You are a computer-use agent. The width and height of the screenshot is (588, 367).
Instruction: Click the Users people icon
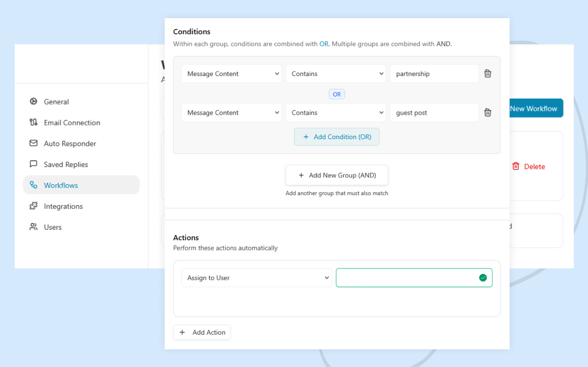click(33, 227)
